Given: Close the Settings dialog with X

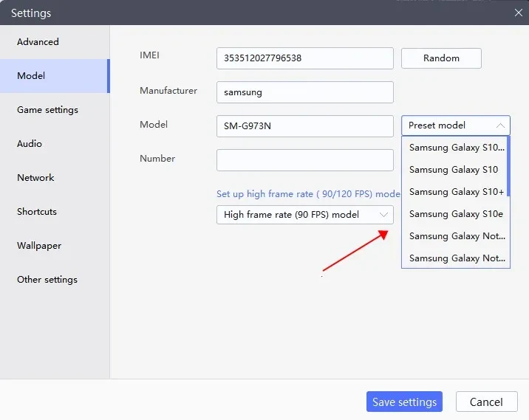Looking at the screenshot, I should click(x=518, y=13).
